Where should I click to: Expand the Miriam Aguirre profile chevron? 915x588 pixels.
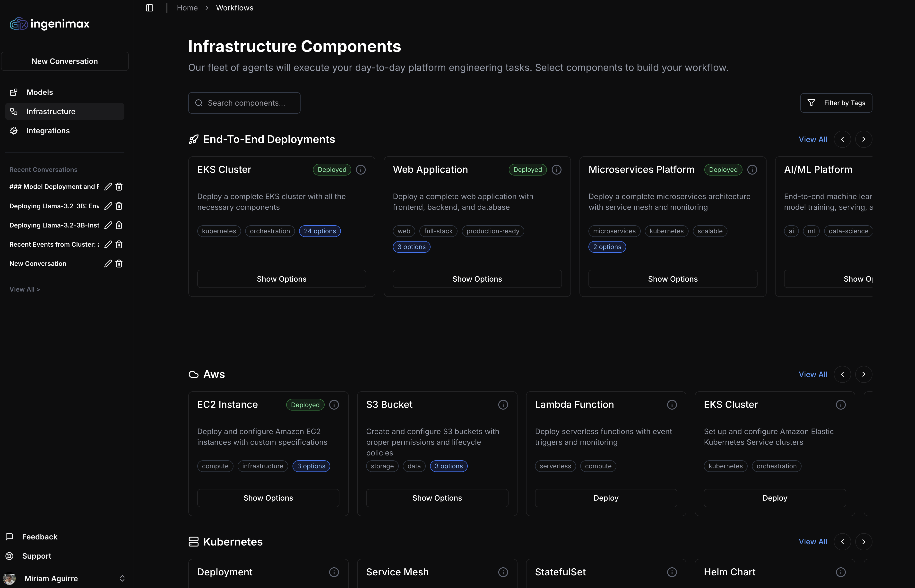(122, 578)
